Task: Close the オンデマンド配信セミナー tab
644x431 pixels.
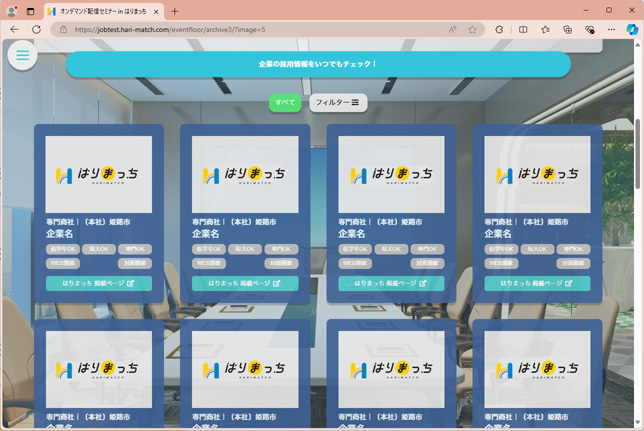Action: [x=156, y=12]
